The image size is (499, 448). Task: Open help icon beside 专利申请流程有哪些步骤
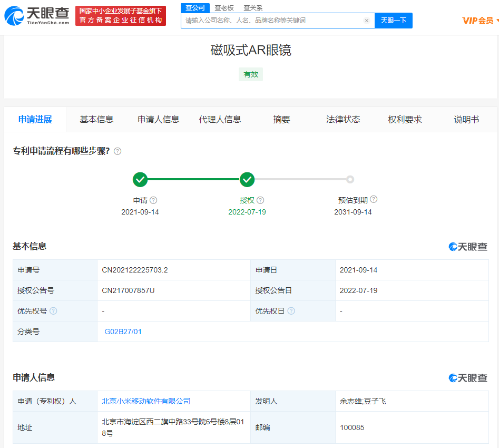(x=118, y=151)
